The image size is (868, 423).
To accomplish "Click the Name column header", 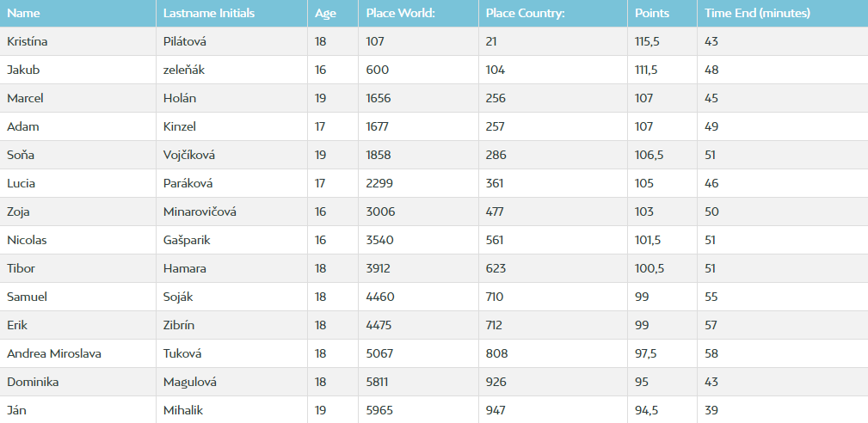I will point(77,13).
